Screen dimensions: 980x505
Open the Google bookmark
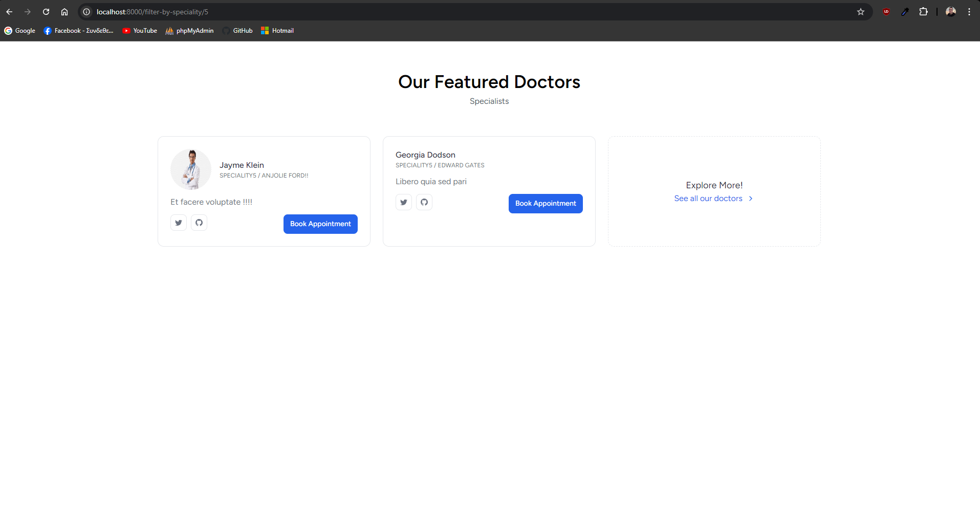pos(20,31)
